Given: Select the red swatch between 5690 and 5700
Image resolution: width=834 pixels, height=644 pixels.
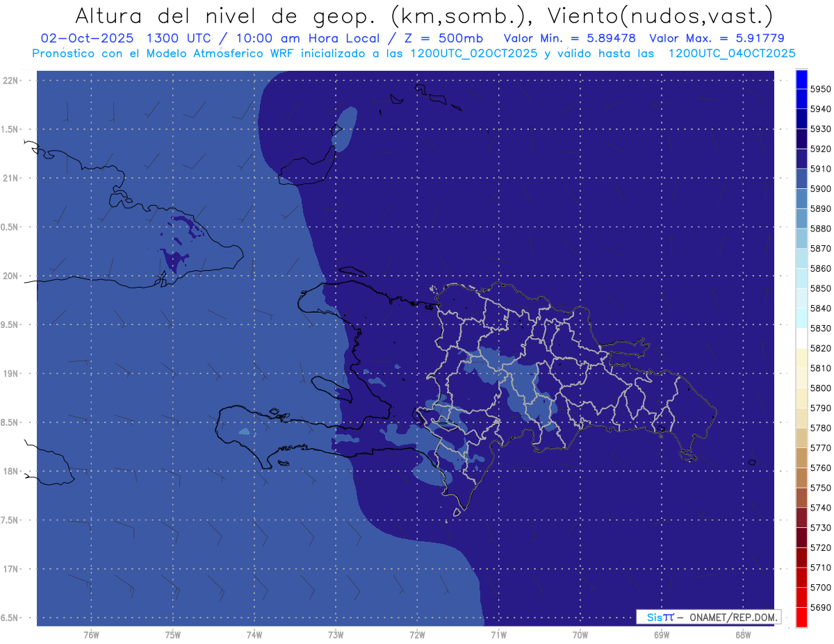Looking at the screenshot, I should (x=801, y=597).
